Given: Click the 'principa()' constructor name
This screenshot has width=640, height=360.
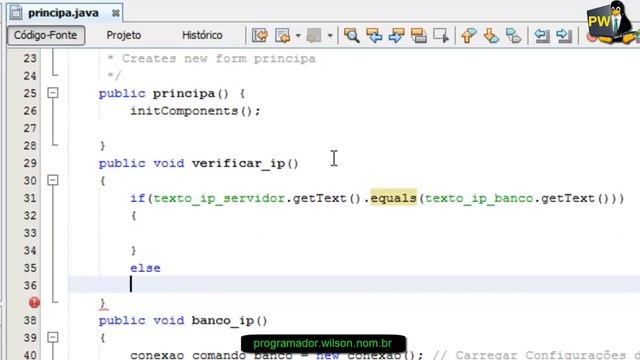Looking at the screenshot, I should coord(191,93).
